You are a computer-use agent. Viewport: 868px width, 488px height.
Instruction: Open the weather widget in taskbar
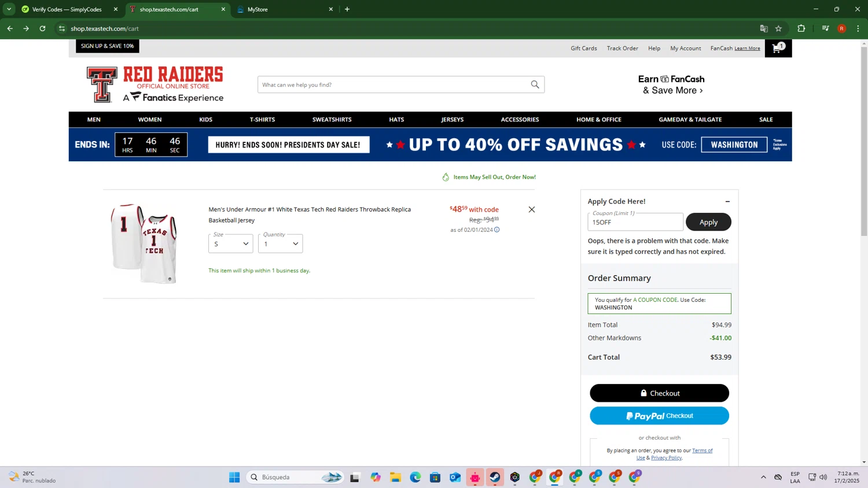[32, 477]
